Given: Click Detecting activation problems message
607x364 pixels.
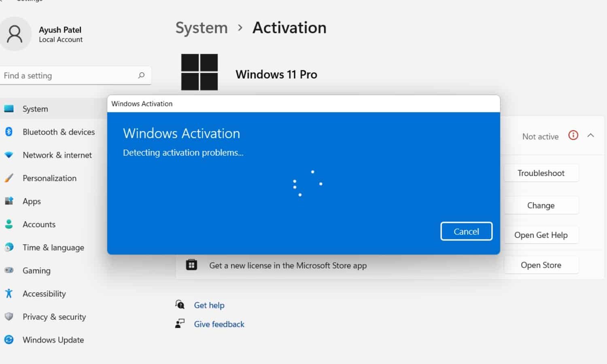Looking at the screenshot, I should 183,152.
